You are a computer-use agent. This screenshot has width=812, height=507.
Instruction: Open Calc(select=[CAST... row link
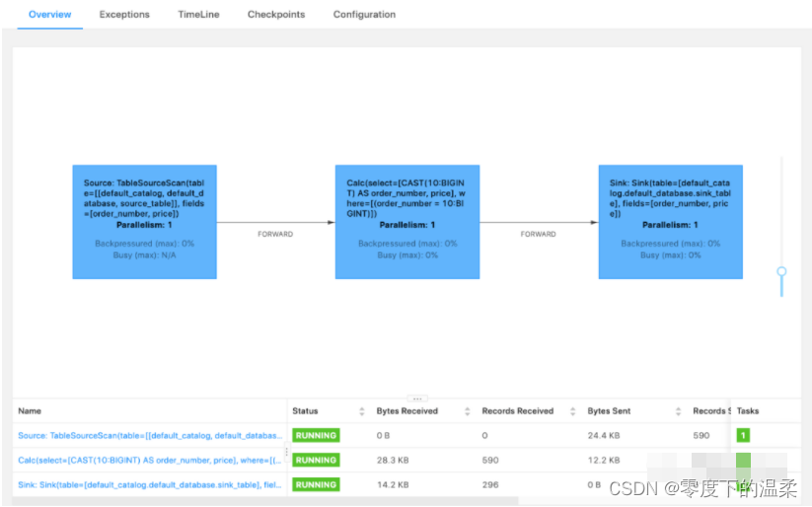[x=150, y=460]
